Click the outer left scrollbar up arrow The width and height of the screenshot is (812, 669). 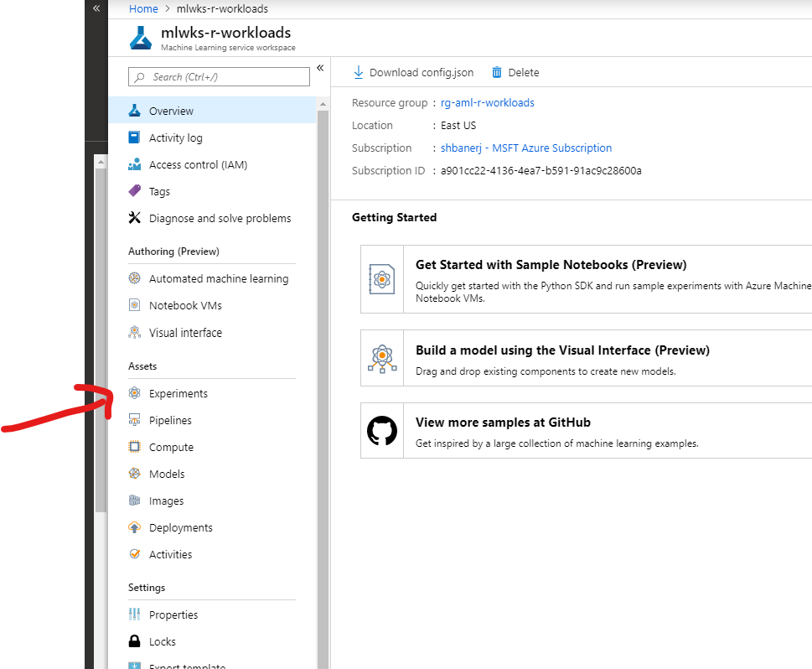(x=101, y=162)
